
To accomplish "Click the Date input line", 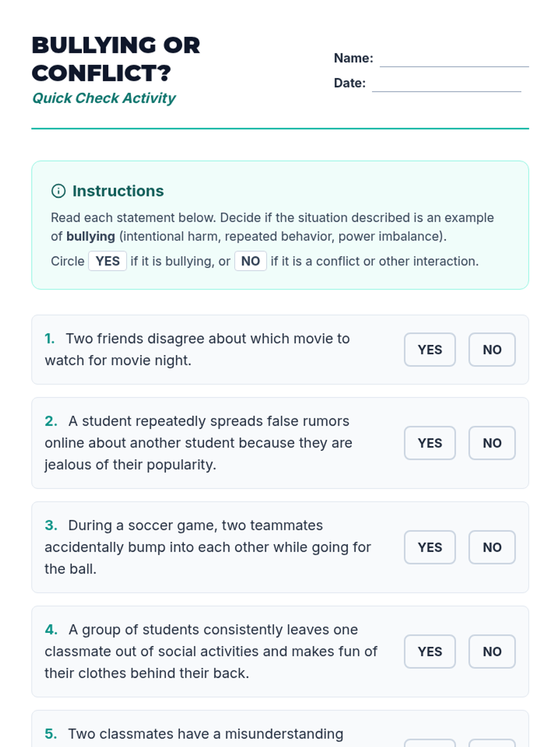I will coord(446,84).
